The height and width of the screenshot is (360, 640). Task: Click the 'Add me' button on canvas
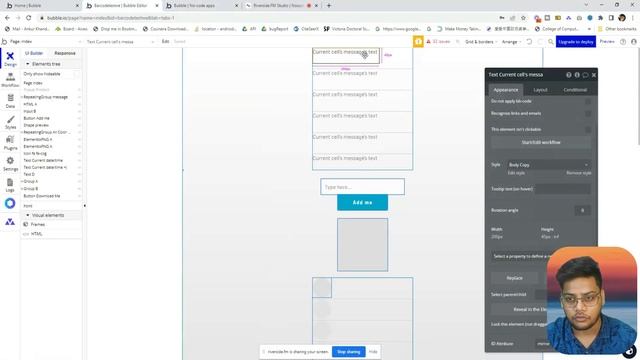[x=362, y=202]
